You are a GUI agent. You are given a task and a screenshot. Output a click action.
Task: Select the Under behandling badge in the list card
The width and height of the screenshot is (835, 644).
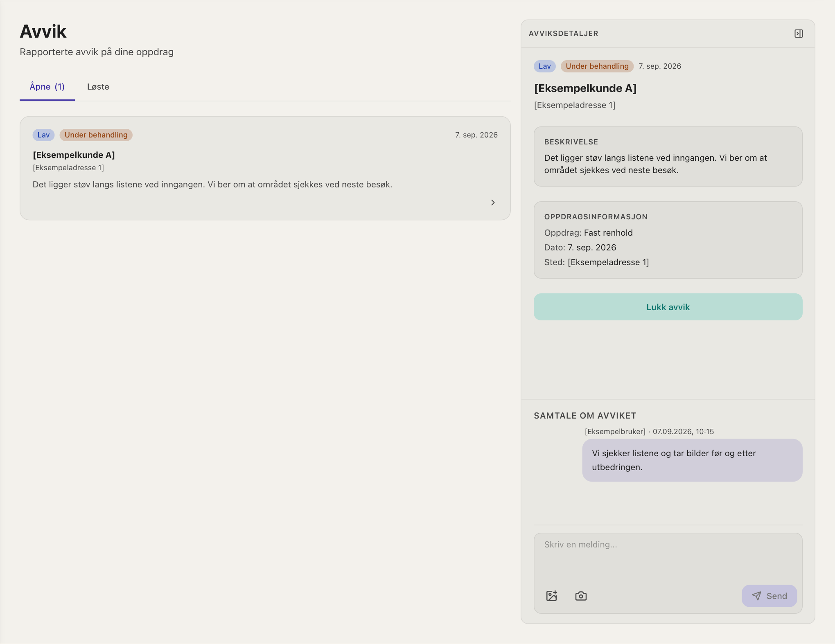pyautogui.click(x=96, y=135)
